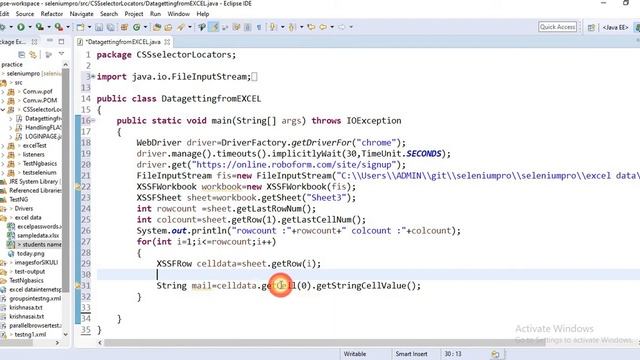
Task: Click the Run External Tools icon
Action: click(59, 27)
